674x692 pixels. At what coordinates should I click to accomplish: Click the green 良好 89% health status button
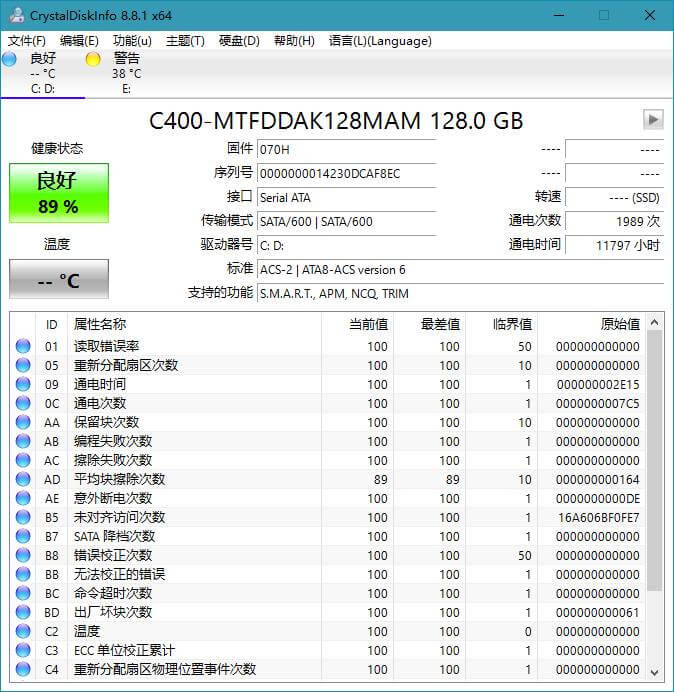59,193
